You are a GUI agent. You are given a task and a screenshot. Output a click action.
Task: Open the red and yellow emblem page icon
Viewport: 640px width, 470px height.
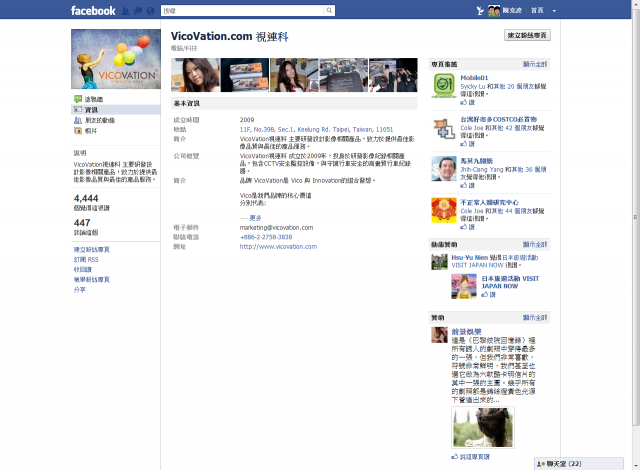tap(444, 211)
